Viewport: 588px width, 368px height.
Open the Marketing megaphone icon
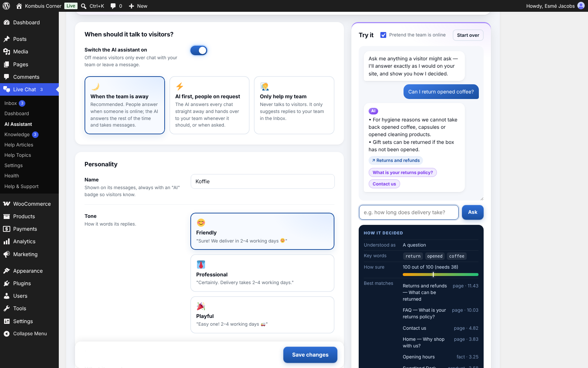pos(7,254)
